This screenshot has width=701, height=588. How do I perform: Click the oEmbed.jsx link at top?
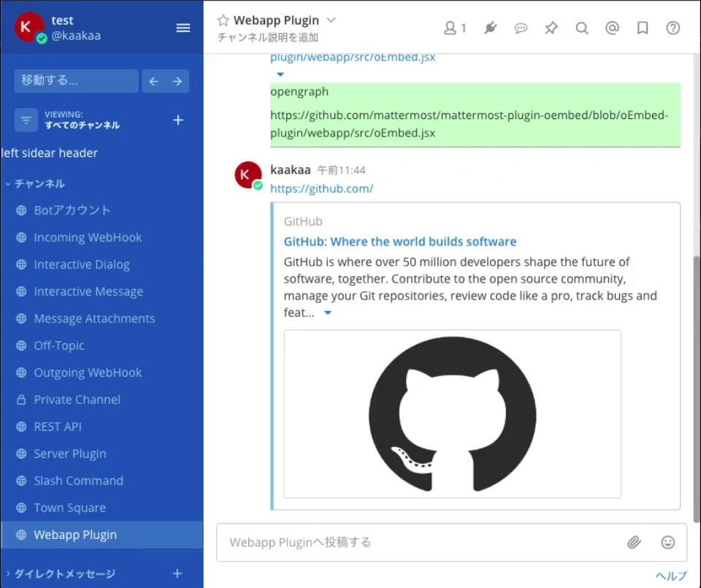click(x=353, y=58)
